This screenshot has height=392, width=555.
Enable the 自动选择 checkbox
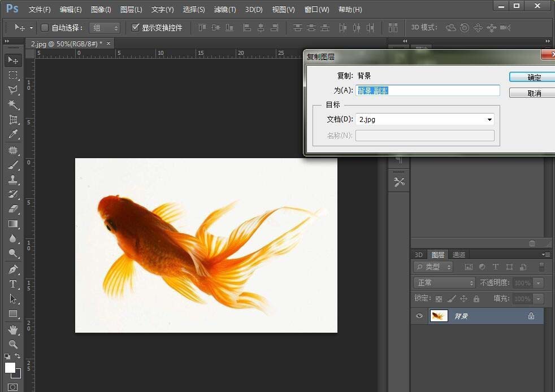point(45,27)
